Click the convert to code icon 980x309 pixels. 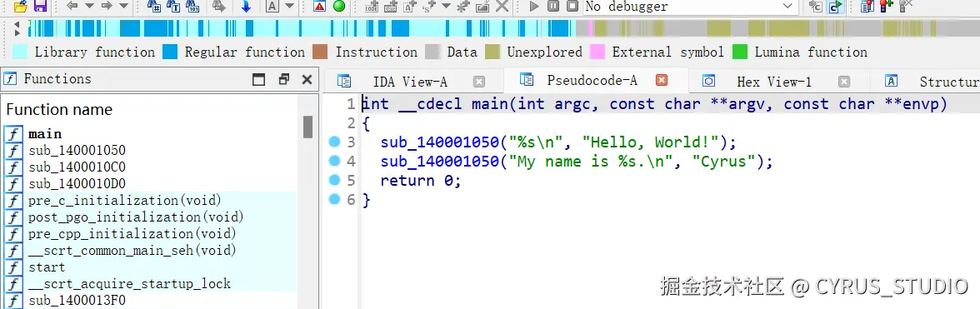(x=372, y=7)
